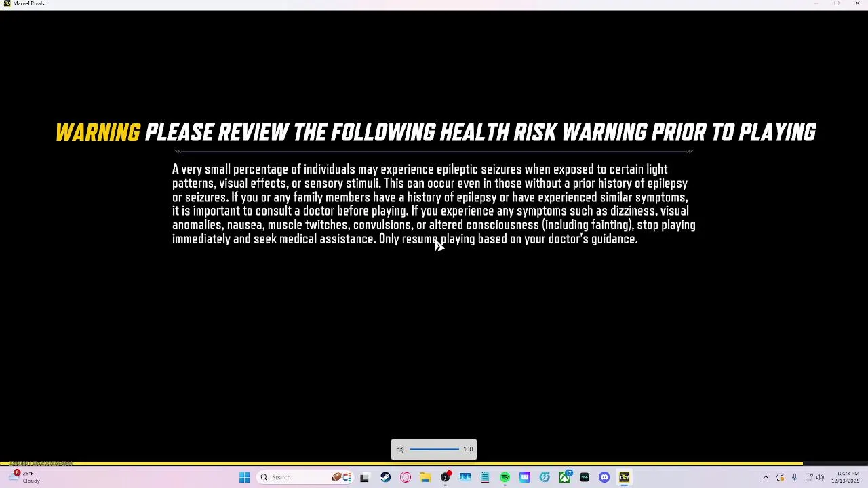Close the Marvel Rivals window
868x488 pixels.
click(x=857, y=3)
